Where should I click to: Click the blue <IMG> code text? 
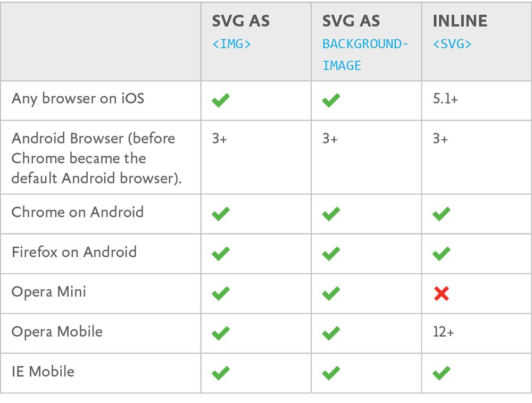coord(231,44)
